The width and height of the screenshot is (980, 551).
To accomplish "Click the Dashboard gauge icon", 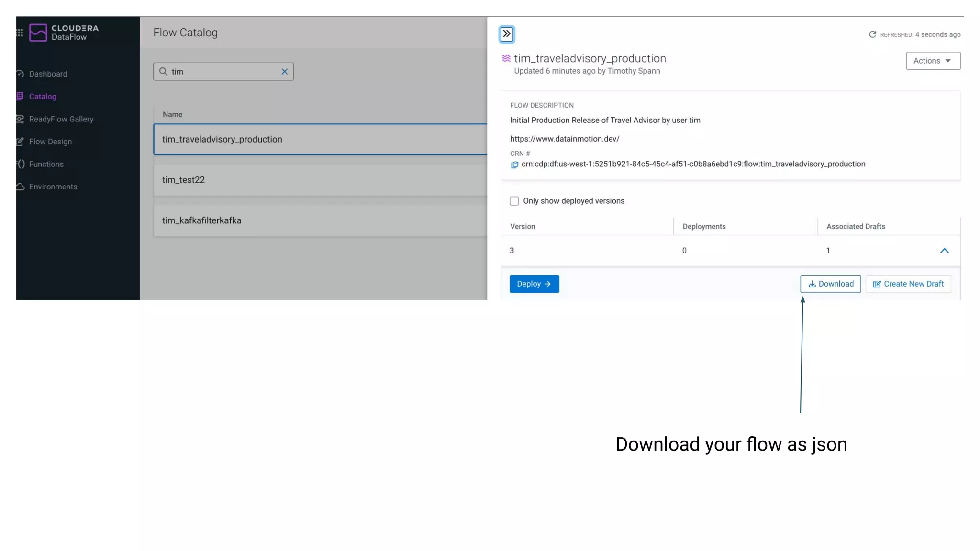I will (x=20, y=74).
